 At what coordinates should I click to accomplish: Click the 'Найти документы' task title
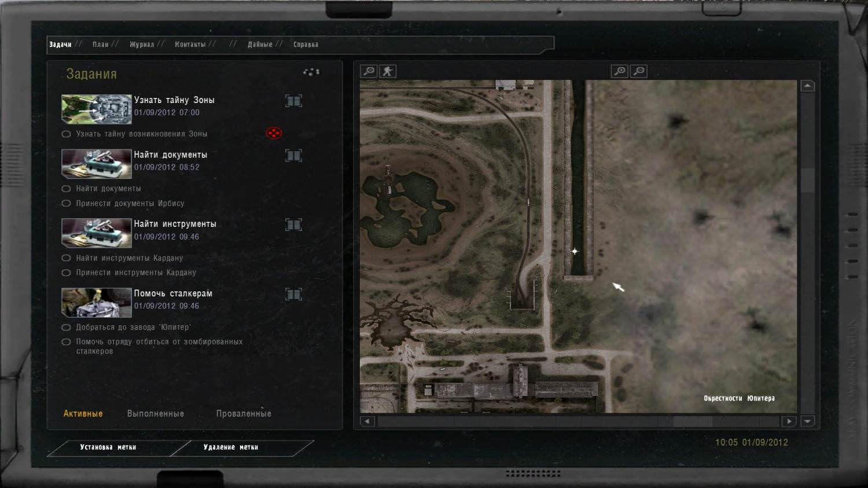point(171,155)
